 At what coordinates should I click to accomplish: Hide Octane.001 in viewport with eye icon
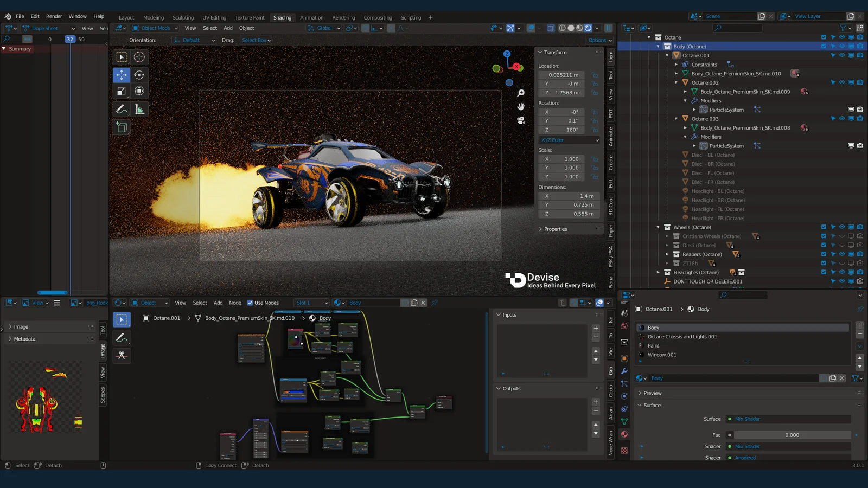[842, 55]
